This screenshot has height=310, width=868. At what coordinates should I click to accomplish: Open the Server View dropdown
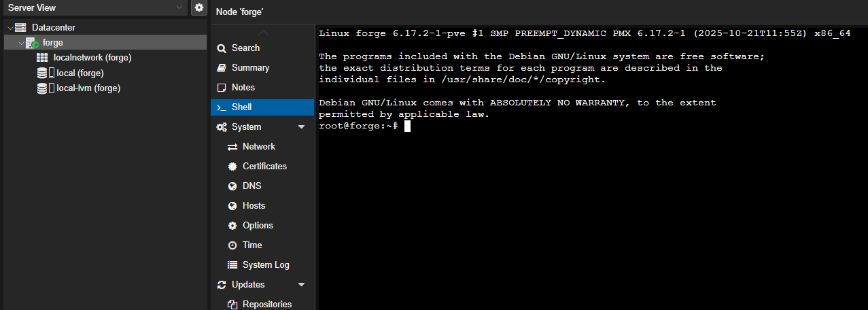[x=179, y=7]
